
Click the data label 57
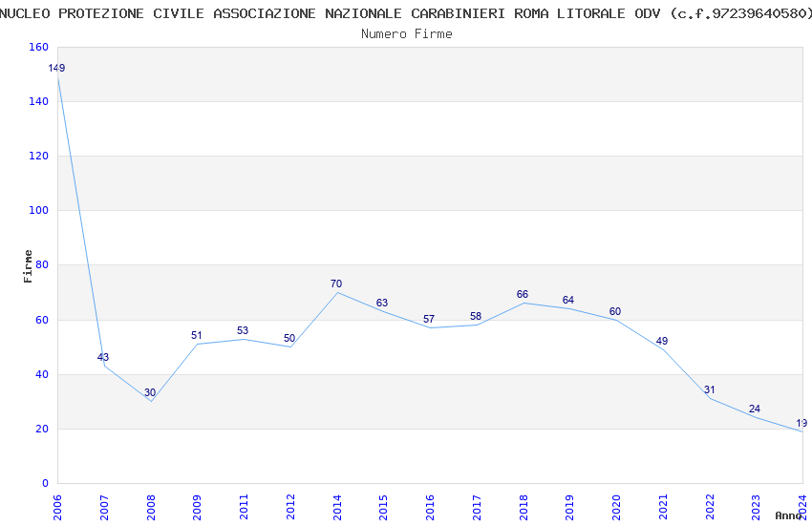(x=429, y=319)
